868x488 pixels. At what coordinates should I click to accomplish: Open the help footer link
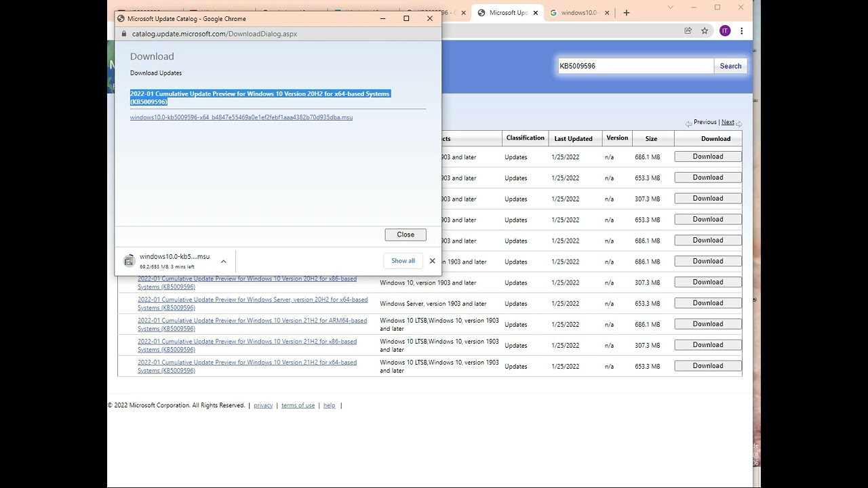point(329,405)
